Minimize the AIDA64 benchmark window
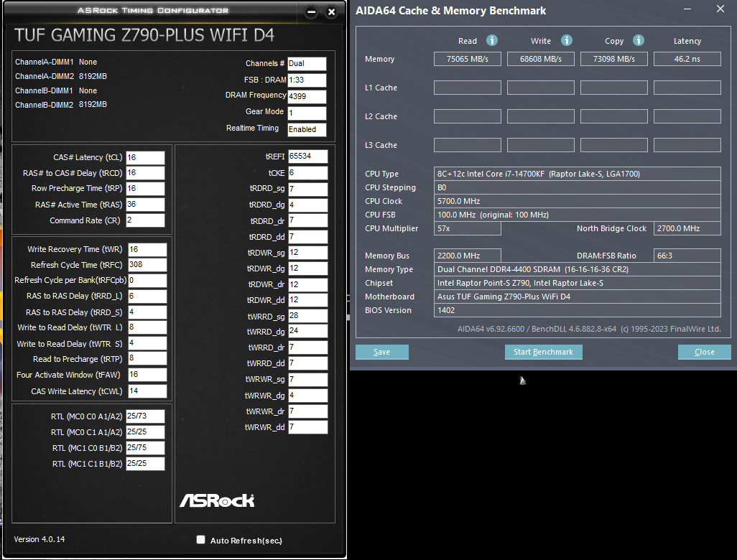This screenshot has width=737, height=560. pyautogui.click(x=687, y=9)
